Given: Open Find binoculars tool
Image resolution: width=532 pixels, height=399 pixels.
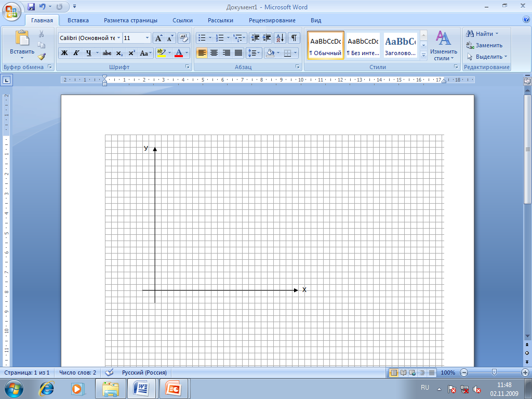Looking at the screenshot, I should 482,34.
